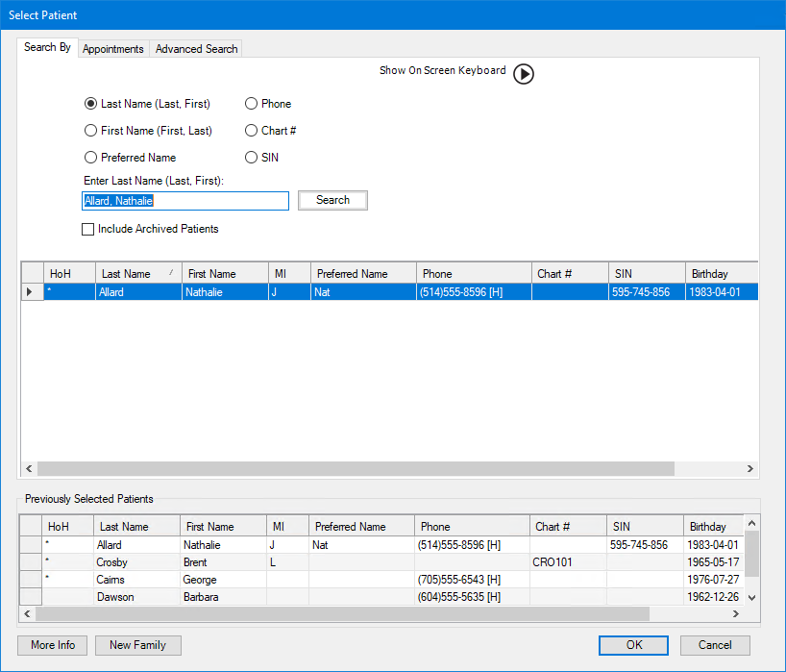
Task: Click the Preferred Name header in search results
Action: [363, 274]
